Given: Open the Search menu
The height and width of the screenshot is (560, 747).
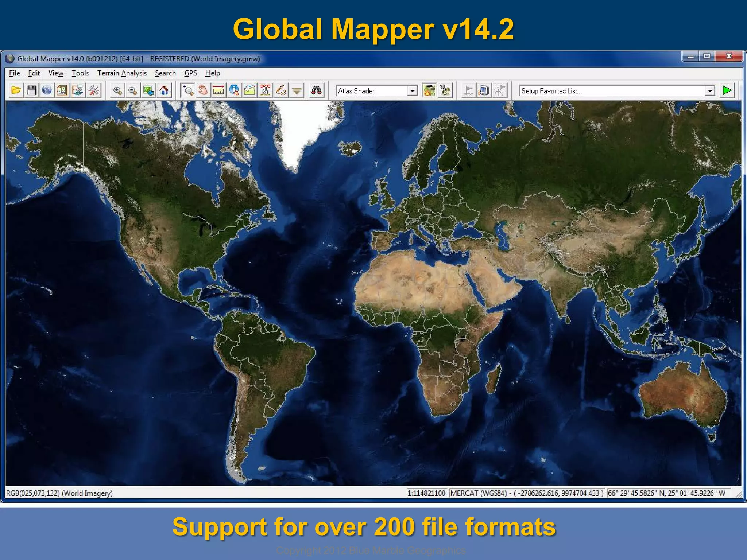Looking at the screenshot, I should pos(166,73).
